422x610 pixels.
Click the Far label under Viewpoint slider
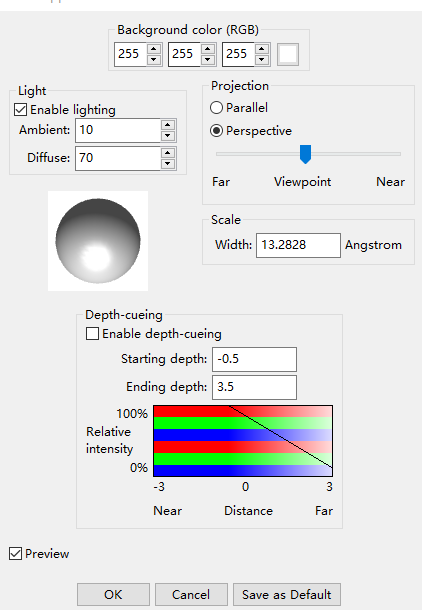click(x=221, y=182)
